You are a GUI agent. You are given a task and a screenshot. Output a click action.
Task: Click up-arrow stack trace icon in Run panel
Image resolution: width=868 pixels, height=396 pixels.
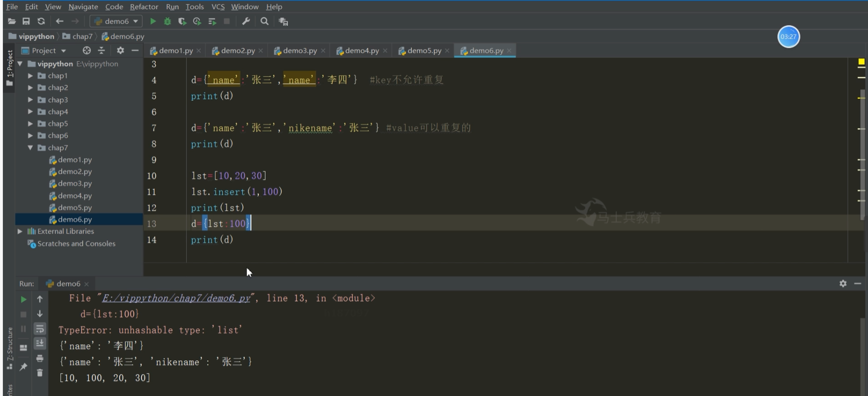point(40,299)
